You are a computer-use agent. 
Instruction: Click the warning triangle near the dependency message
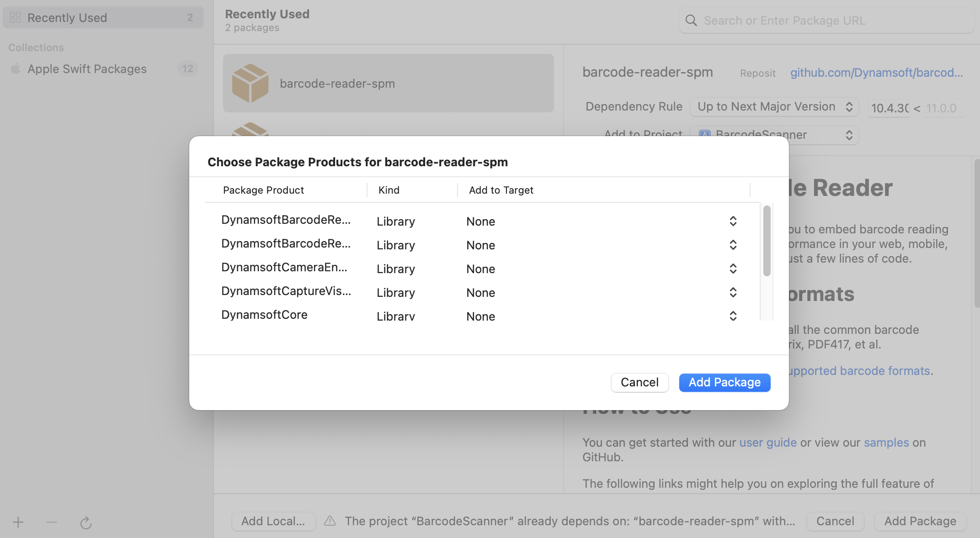coord(330,521)
